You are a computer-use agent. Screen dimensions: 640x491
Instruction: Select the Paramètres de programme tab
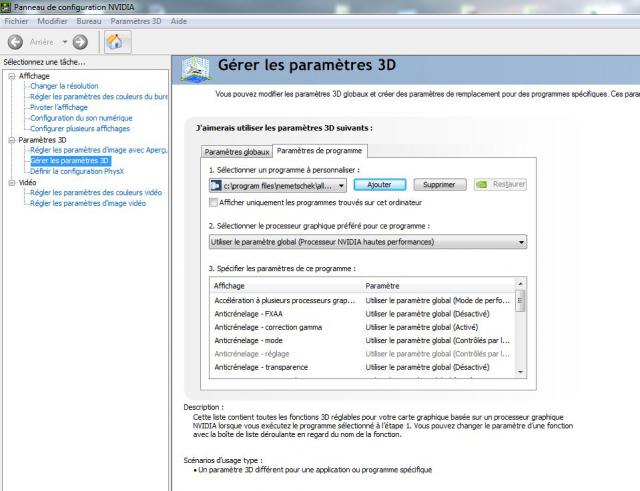319,151
